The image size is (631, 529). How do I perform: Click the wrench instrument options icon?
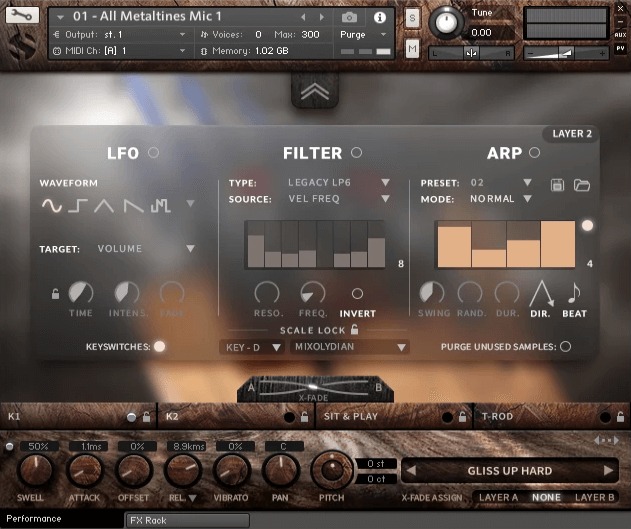point(24,16)
